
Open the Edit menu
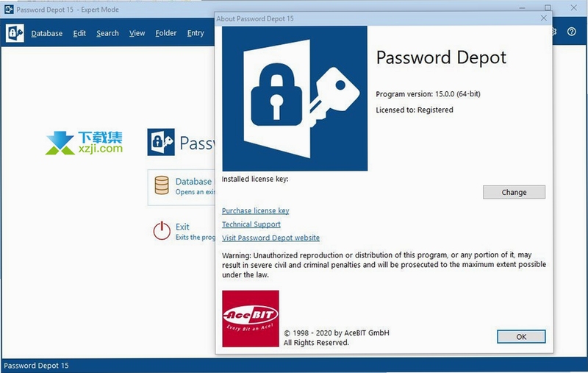click(x=79, y=33)
